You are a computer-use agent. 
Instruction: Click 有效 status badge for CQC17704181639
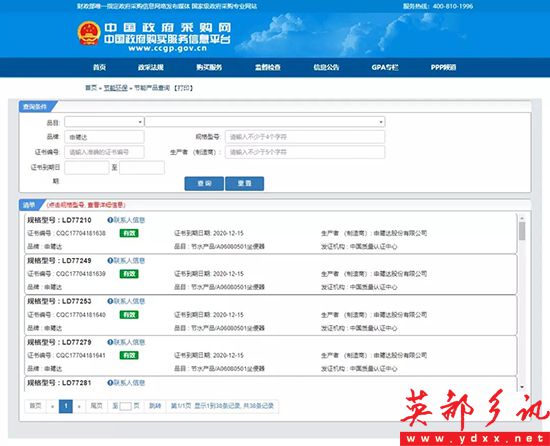click(129, 274)
